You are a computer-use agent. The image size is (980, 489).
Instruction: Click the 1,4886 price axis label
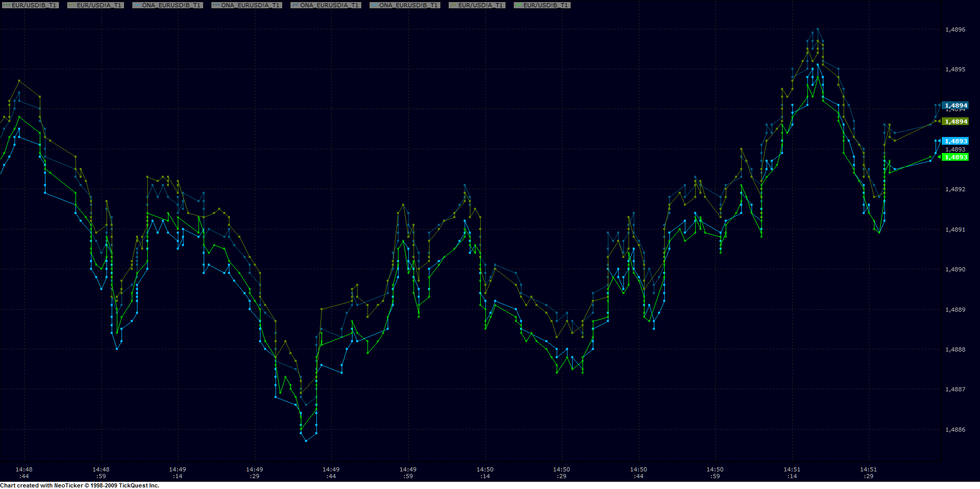(x=955, y=430)
